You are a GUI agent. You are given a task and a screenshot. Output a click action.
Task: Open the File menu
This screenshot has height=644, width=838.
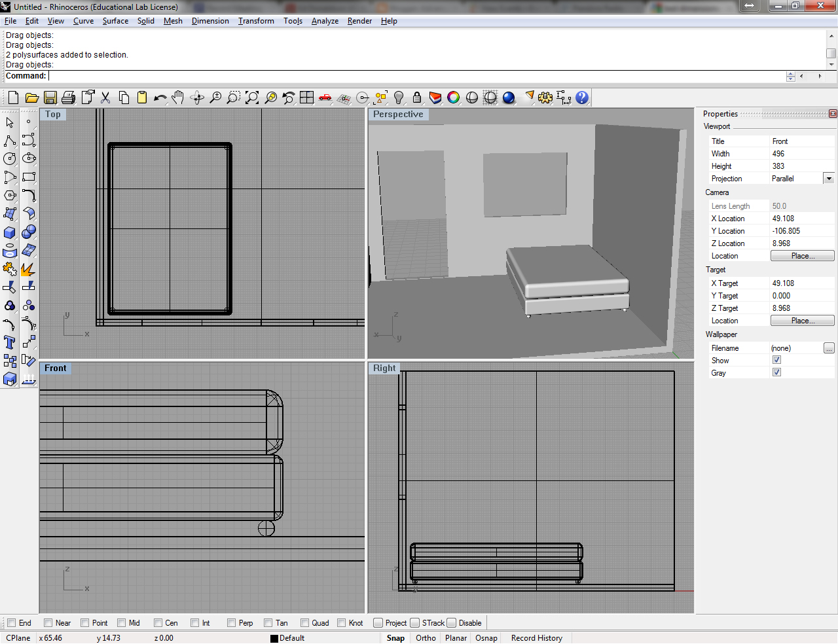10,21
